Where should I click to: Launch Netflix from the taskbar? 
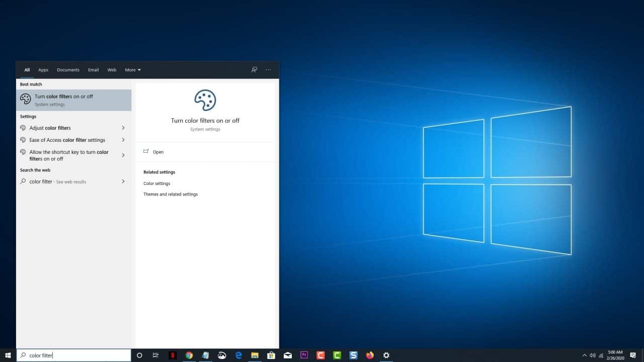click(173, 355)
